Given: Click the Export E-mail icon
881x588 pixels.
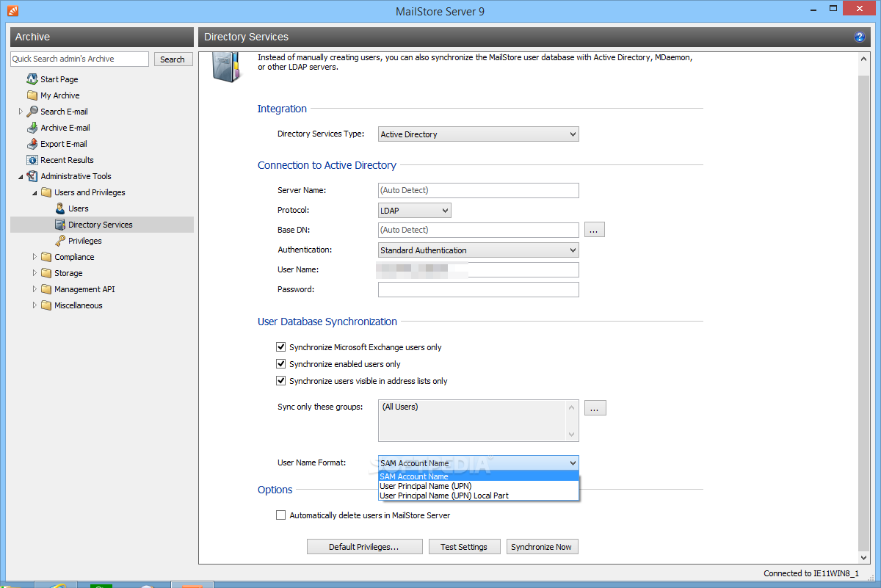Looking at the screenshot, I should (x=32, y=144).
